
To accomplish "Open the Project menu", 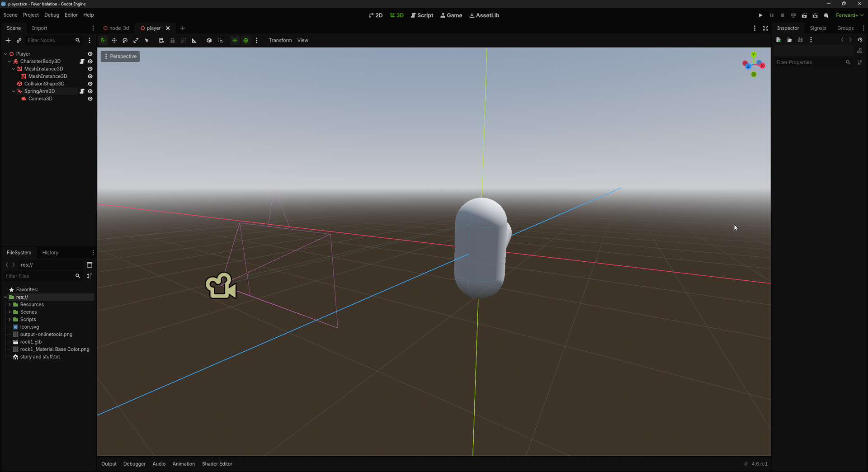I will point(31,15).
